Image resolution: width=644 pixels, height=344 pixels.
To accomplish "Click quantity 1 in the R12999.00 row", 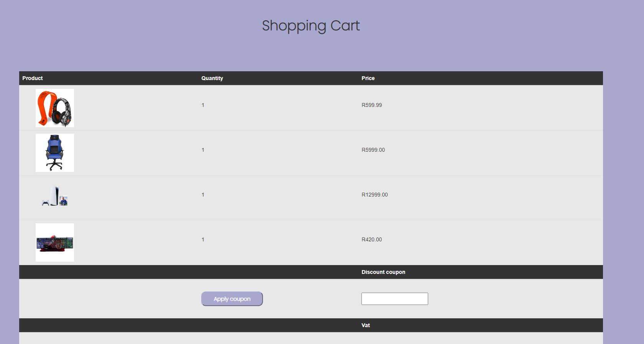I will [203, 195].
